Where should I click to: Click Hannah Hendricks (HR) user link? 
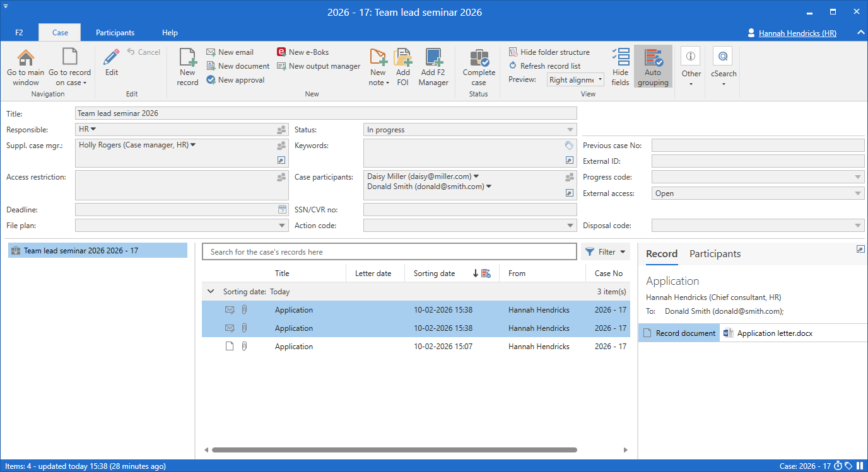coord(797,33)
